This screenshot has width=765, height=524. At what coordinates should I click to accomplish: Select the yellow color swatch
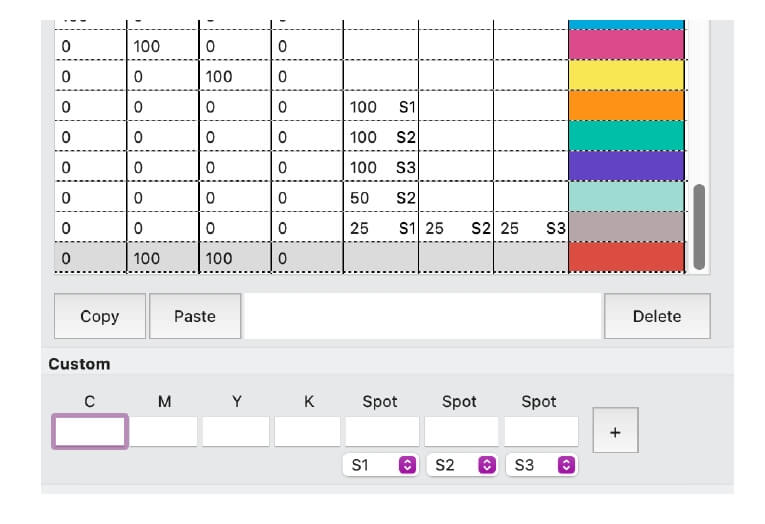click(x=625, y=76)
